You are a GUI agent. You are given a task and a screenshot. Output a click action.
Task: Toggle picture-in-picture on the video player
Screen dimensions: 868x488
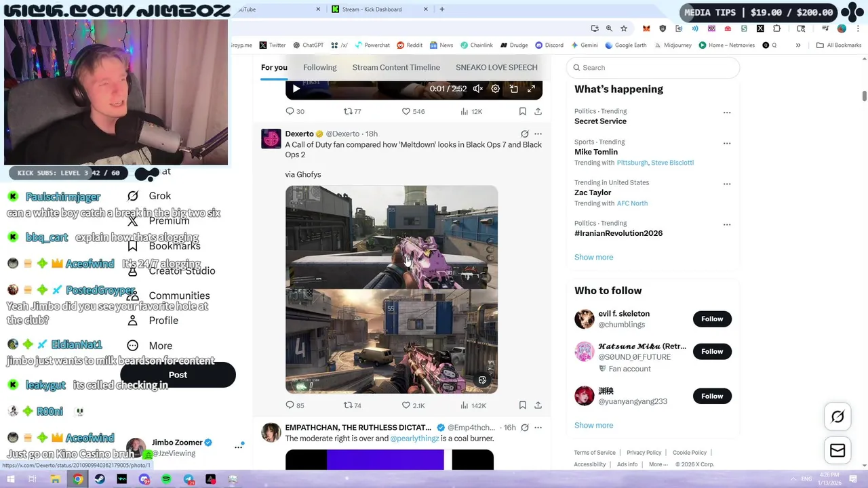(x=514, y=89)
